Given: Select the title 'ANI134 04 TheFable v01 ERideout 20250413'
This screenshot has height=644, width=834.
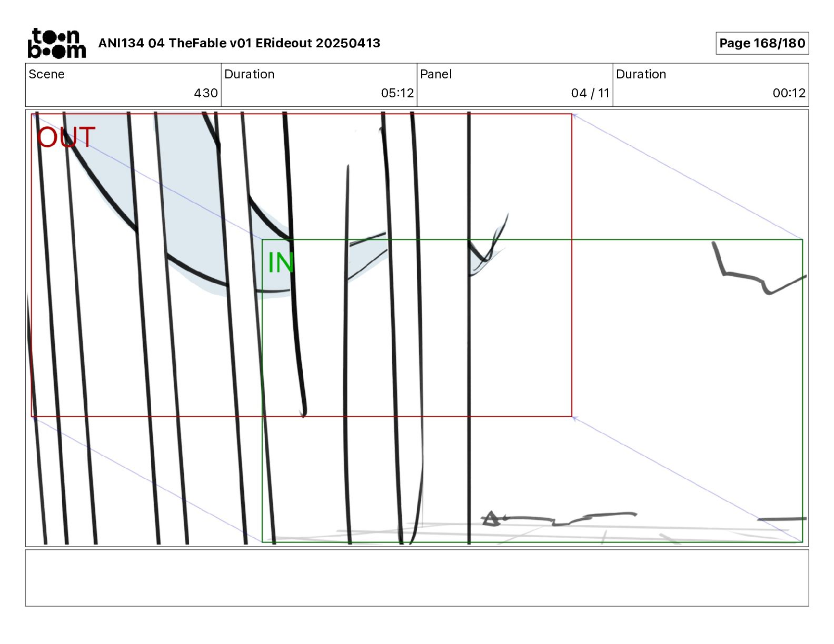Looking at the screenshot, I should 239,43.
